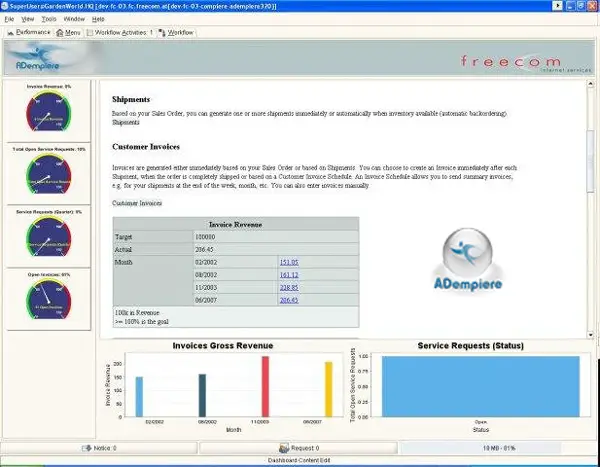
Task: Click the home icon on Menu tab
Action: [60, 33]
